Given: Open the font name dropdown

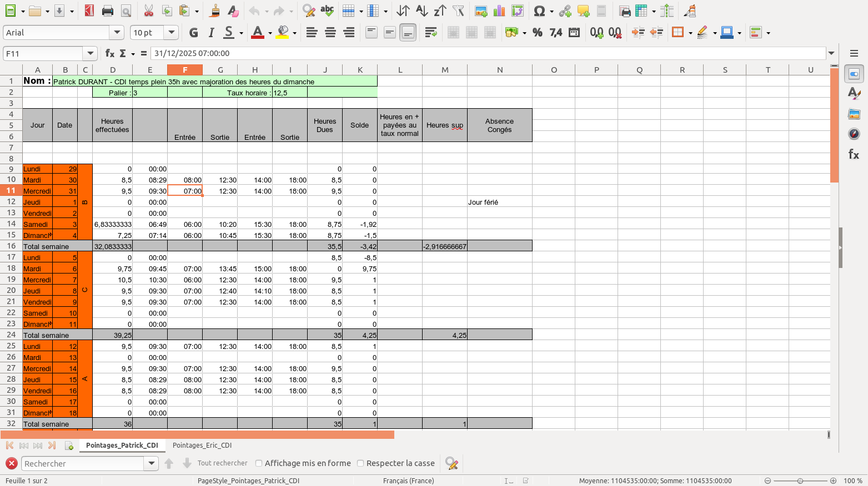Looking at the screenshot, I should (x=117, y=32).
